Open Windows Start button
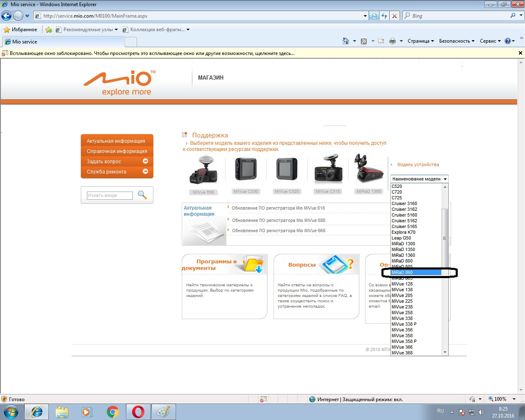525x420 pixels. point(11,412)
